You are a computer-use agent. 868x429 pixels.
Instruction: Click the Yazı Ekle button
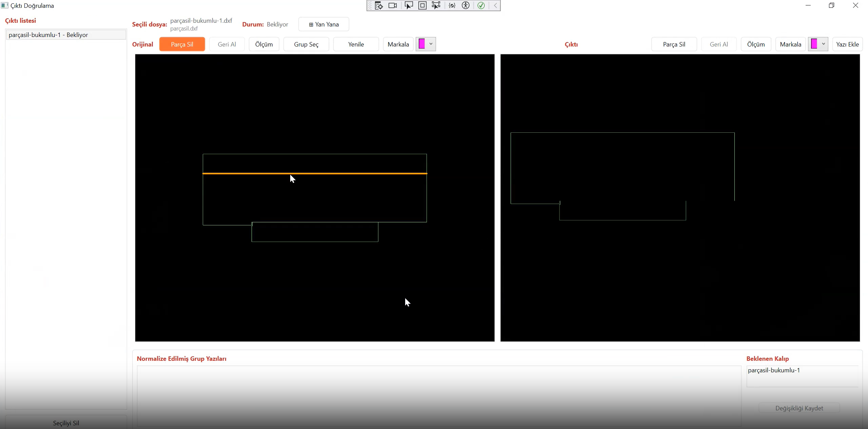[847, 44]
